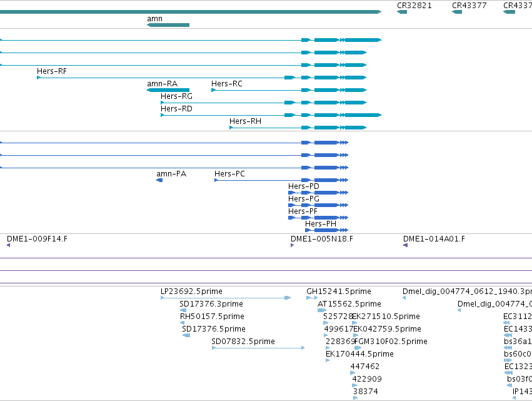Click the Hers-RF transcript label
This screenshot has width=532, height=401.
[51, 71]
